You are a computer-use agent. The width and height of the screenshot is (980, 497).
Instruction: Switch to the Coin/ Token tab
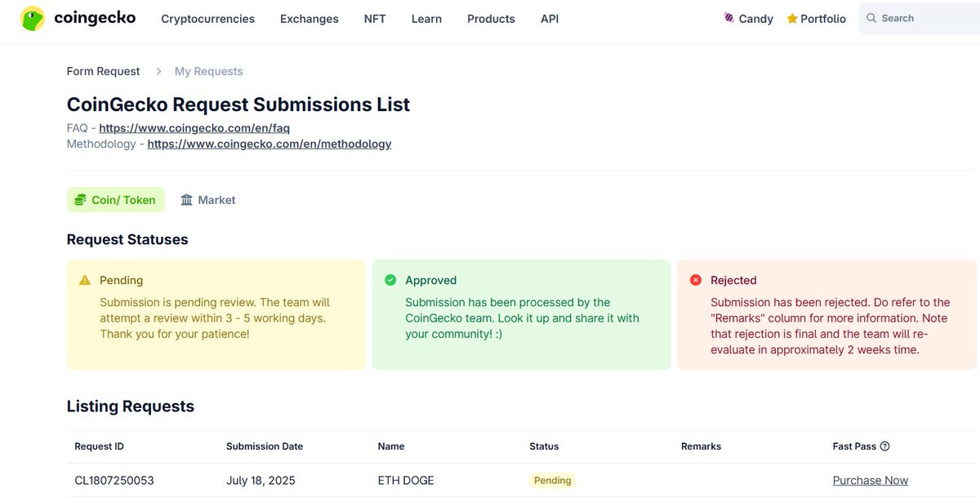click(x=116, y=200)
